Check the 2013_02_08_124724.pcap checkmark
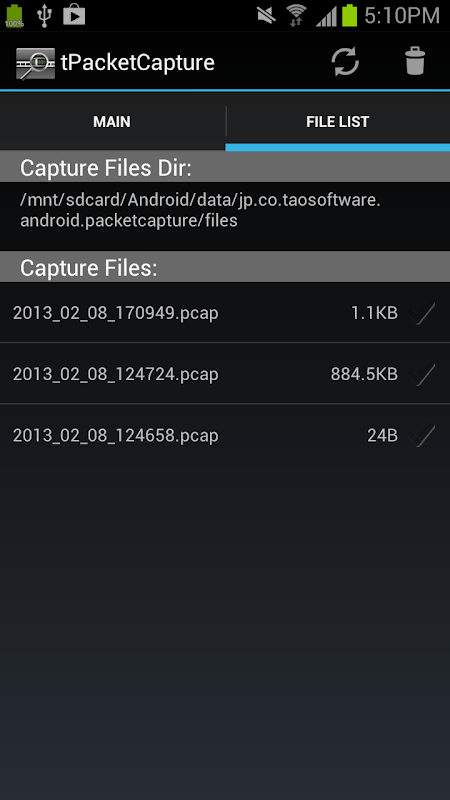 click(422, 374)
